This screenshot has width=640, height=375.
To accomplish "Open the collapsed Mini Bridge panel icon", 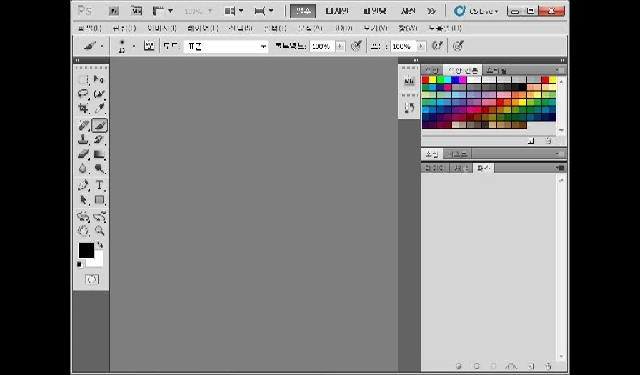I will click(x=409, y=81).
